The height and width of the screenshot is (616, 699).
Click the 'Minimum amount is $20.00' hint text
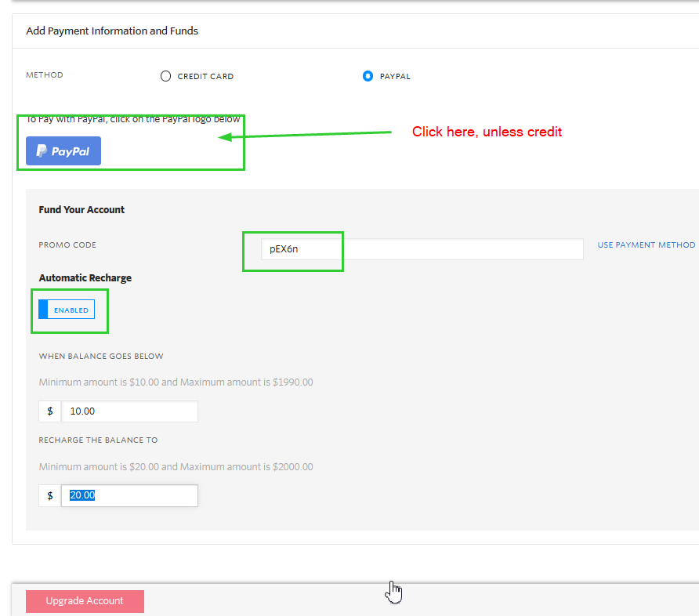tap(176, 467)
